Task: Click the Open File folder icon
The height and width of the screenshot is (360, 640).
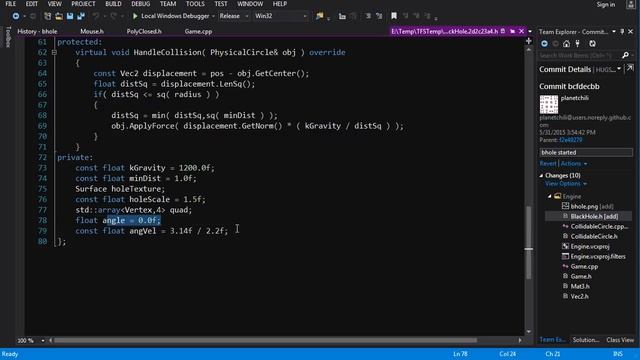Action: coord(59,16)
